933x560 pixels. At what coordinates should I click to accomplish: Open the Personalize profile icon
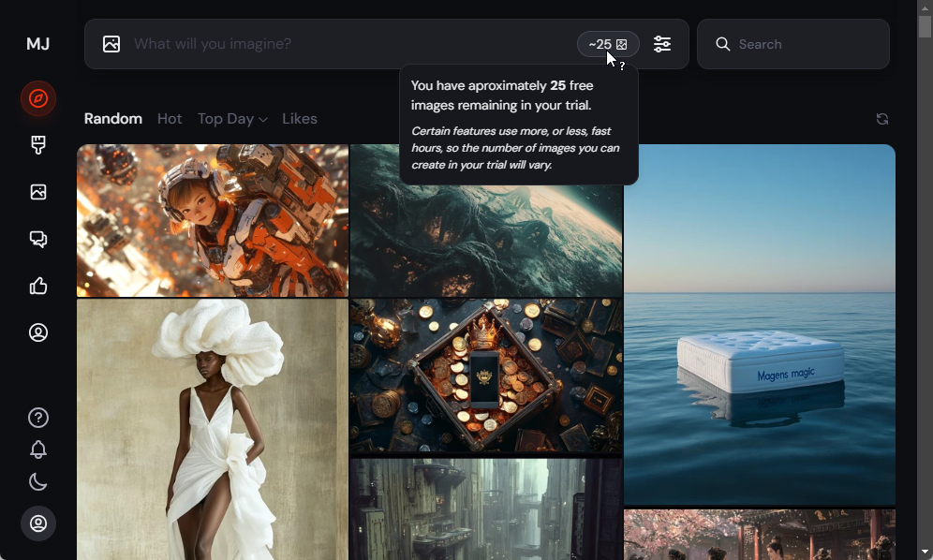tap(37, 332)
